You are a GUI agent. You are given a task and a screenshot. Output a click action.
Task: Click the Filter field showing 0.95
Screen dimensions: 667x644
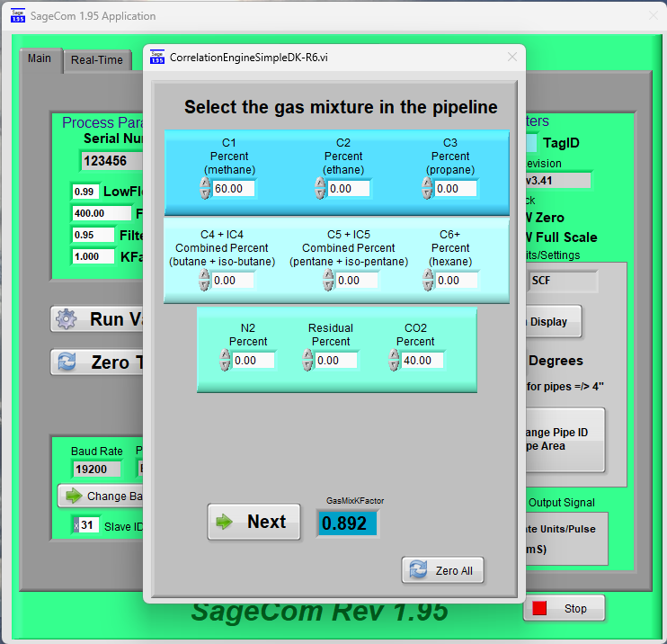(x=93, y=235)
